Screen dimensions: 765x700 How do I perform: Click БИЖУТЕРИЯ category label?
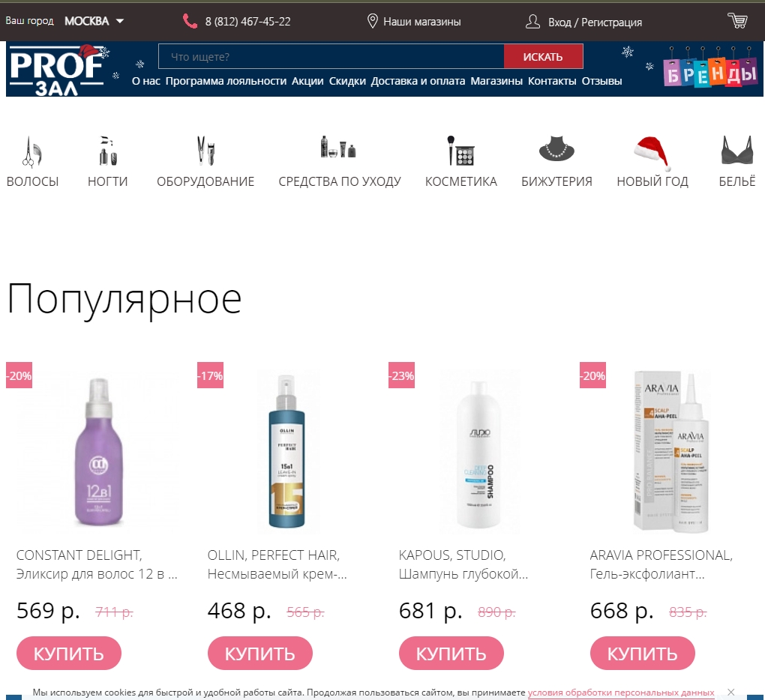pos(556,181)
